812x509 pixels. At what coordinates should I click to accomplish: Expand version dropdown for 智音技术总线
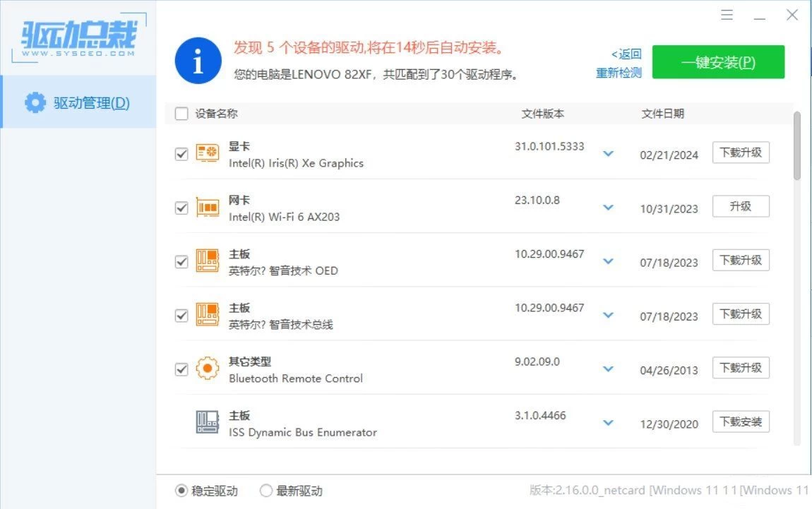tap(609, 316)
